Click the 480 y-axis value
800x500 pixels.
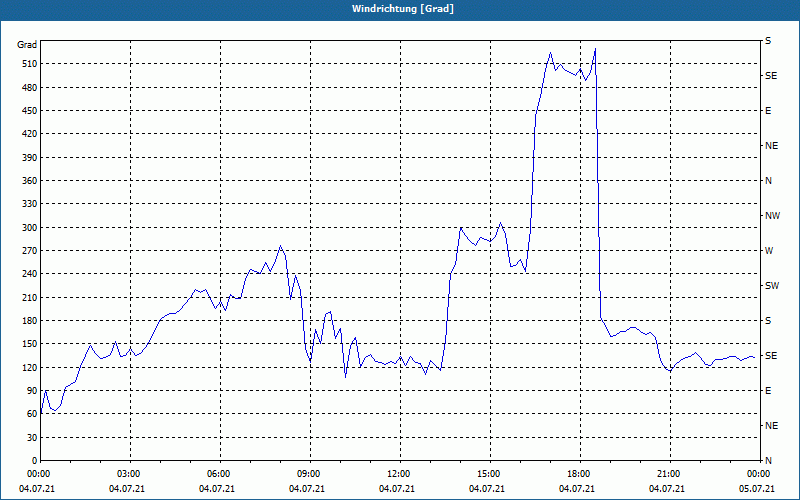30,88
